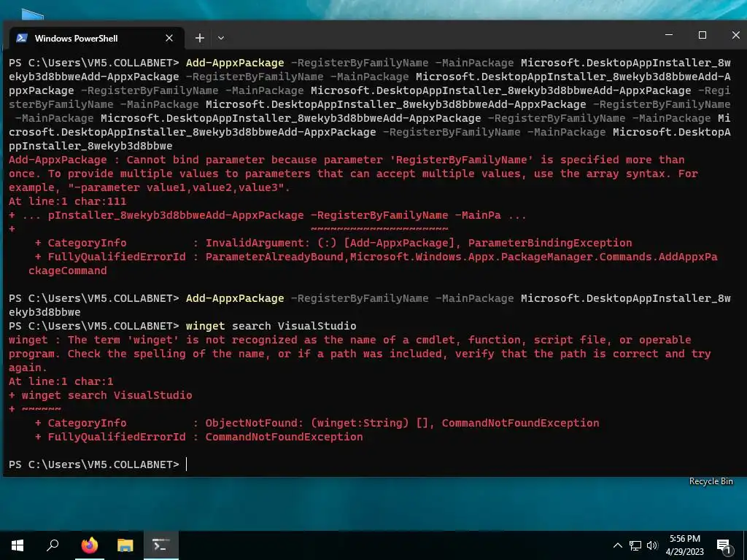Select the Recycle Bin desktop label

(x=711, y=481)
